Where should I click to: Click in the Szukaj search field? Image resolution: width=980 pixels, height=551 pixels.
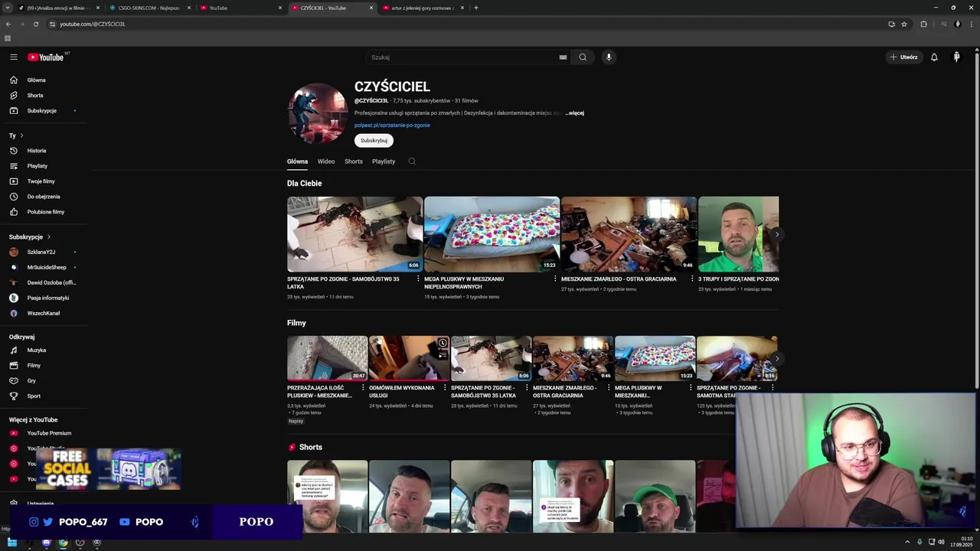point(463,57)
